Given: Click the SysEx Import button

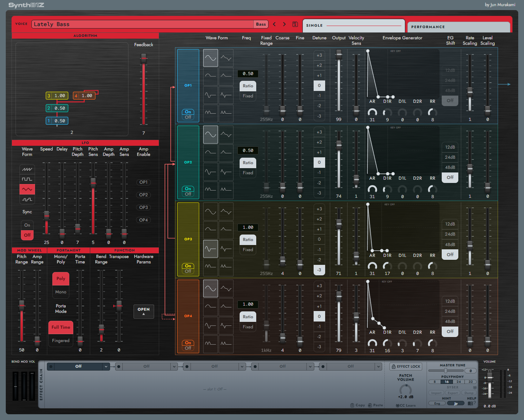Looking at the screenshot, I should coord(436,393).
